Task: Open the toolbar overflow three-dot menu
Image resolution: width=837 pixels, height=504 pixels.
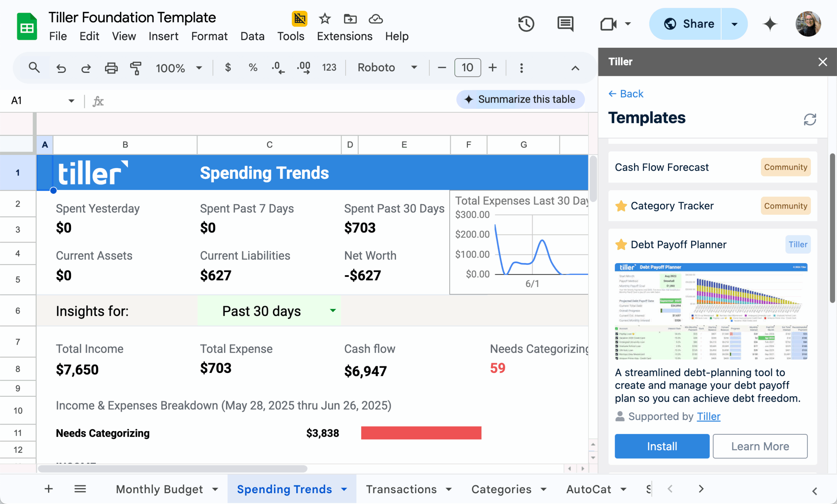Action: pos(521,68)
